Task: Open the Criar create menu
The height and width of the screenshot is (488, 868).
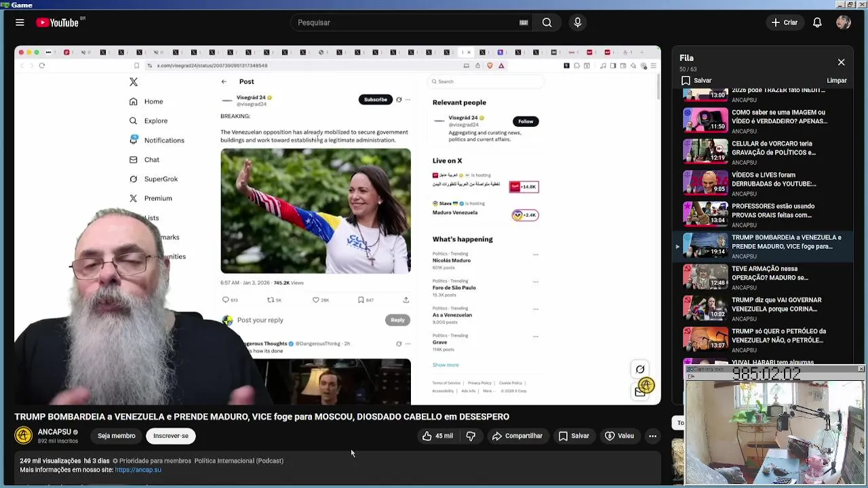Action: [x=785, y=22]
